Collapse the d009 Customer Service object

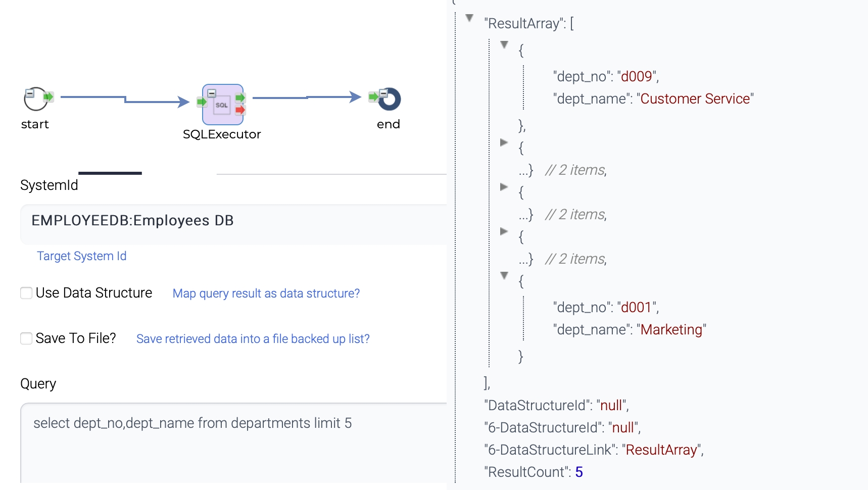pyautogui.click(x=504, y=44)
